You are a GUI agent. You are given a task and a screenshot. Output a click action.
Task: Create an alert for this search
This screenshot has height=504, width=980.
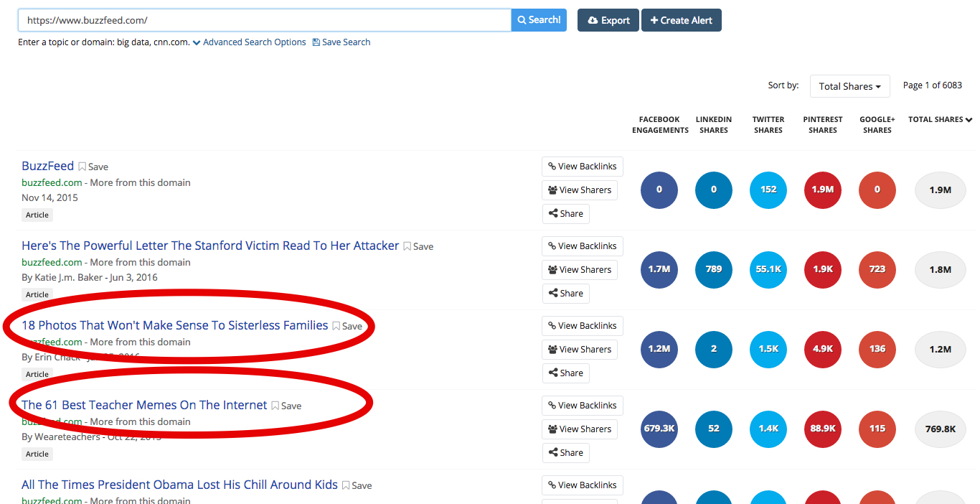click(x=681, y=20)
